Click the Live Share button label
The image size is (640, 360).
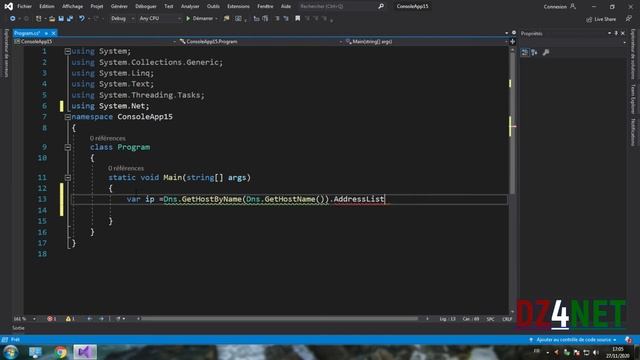(x=605, y=19)
